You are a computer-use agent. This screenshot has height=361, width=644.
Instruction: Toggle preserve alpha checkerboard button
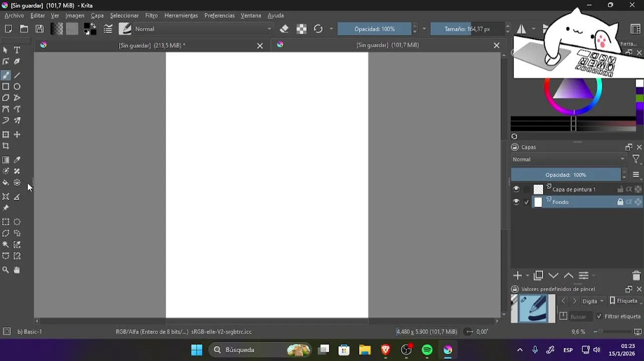[301, 29]
